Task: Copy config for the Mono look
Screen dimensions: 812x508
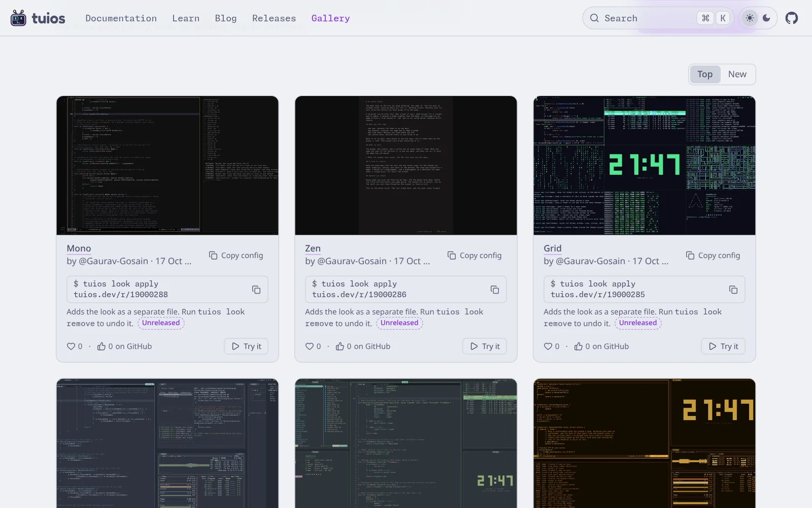Action: (236, 256)
